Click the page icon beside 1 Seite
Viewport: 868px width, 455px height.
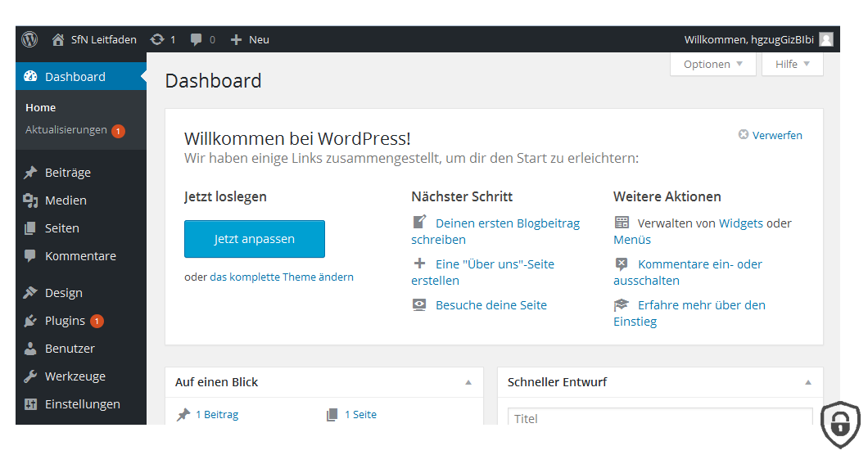click(x=332, y=415)
